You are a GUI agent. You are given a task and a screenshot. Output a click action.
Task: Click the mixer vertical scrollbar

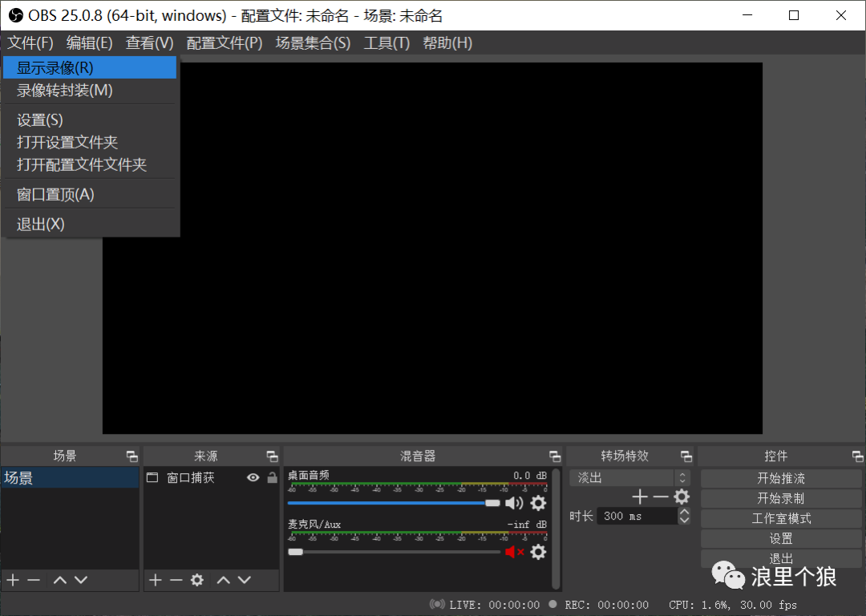(556, 529)
